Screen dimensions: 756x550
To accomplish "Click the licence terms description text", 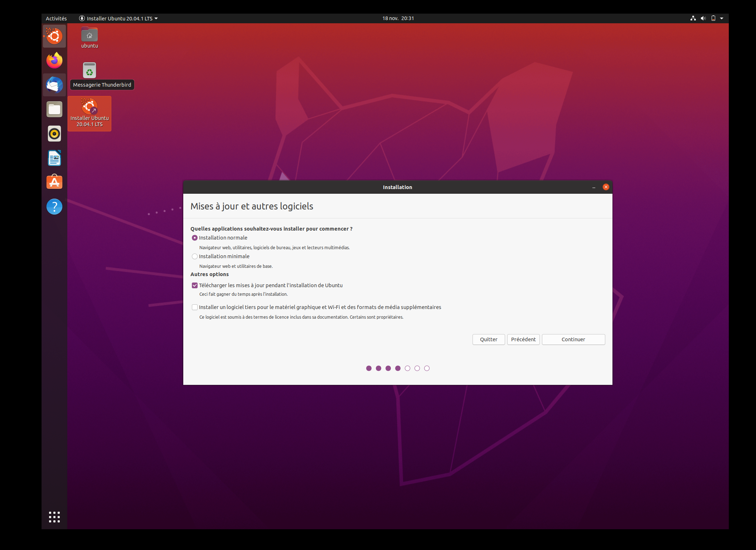I will pos(301,317).
